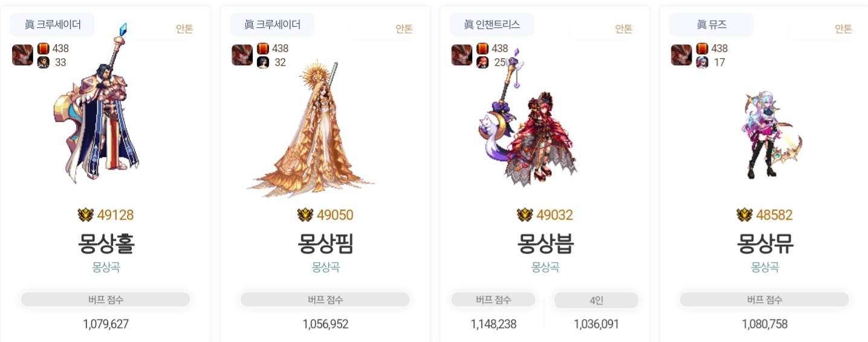The image size is (868, 342).
Task: Click the gold rank emblem beside 49050
Action: (x=305, y=215)
